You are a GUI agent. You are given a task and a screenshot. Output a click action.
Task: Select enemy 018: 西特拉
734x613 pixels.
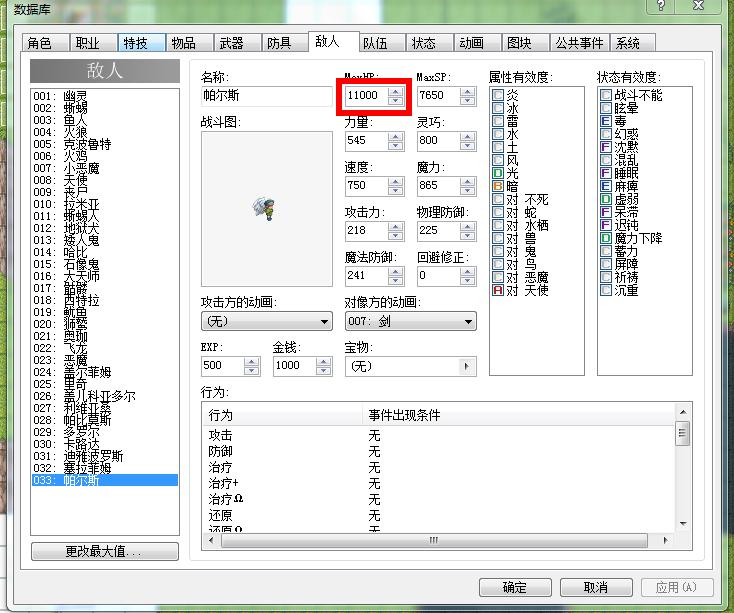(105, 300)
